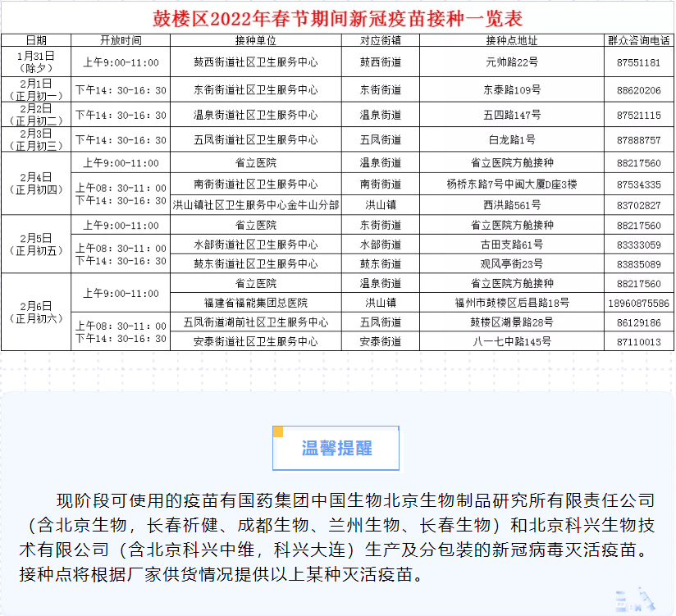Viewport: 676px width, 616px height.
Task: Select address 福州市鼓楼区后县路18号
Action: [x=512, y=303]
